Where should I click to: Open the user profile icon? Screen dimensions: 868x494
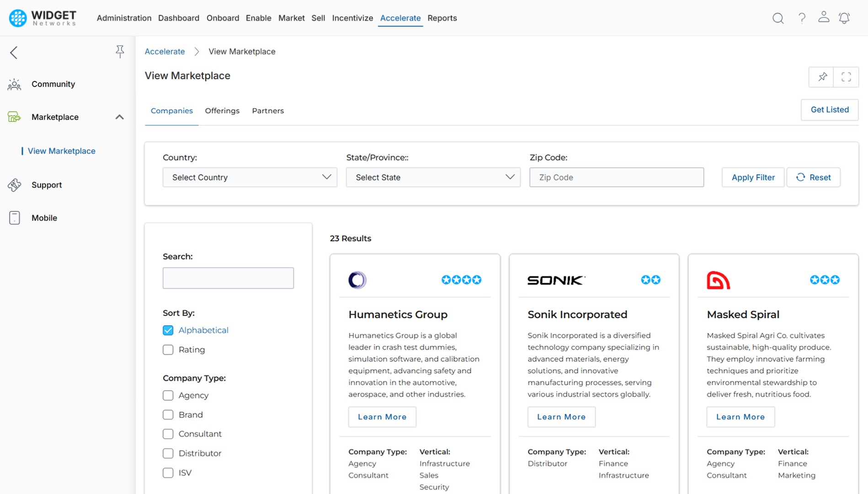[x=824, y=17]
